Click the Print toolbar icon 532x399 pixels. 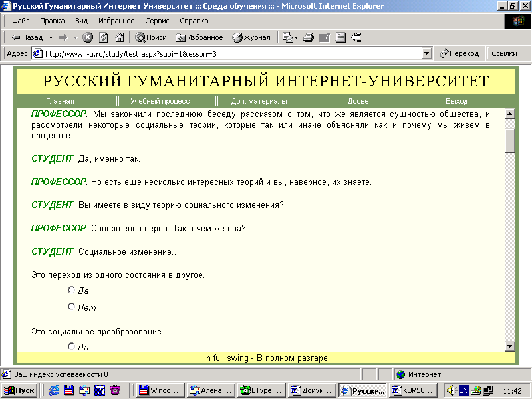tap(309, 37)
